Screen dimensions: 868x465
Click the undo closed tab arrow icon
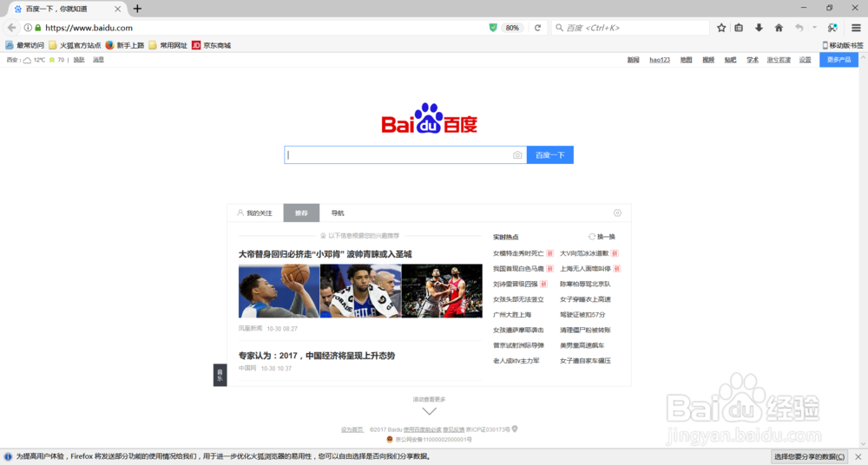[799, 28]
